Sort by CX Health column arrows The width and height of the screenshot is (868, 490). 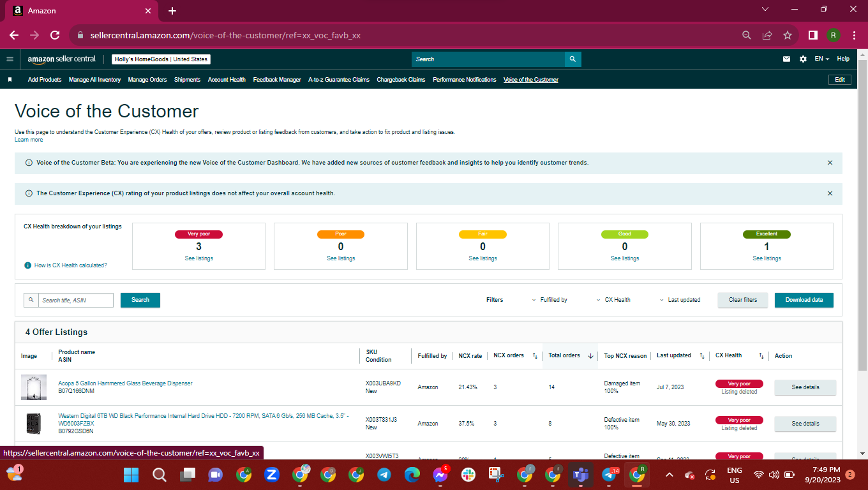pos(761,356)
